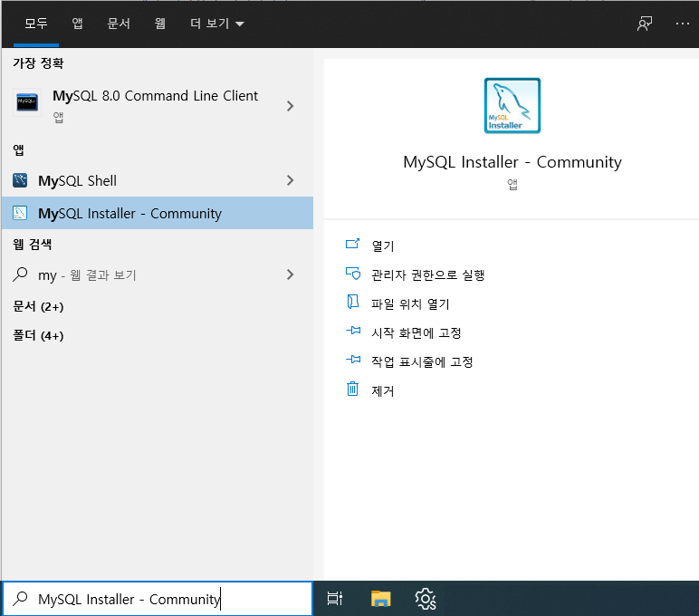Click the MySQL Installer small list icon
699x616 pixels.
pos(20,213)
